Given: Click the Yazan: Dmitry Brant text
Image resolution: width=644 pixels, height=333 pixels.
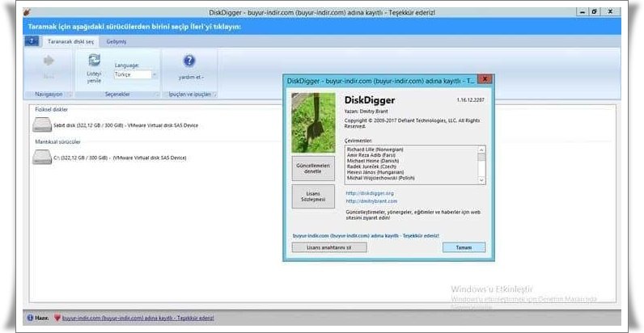Looking at the screenshot, I should pos(366,112).
